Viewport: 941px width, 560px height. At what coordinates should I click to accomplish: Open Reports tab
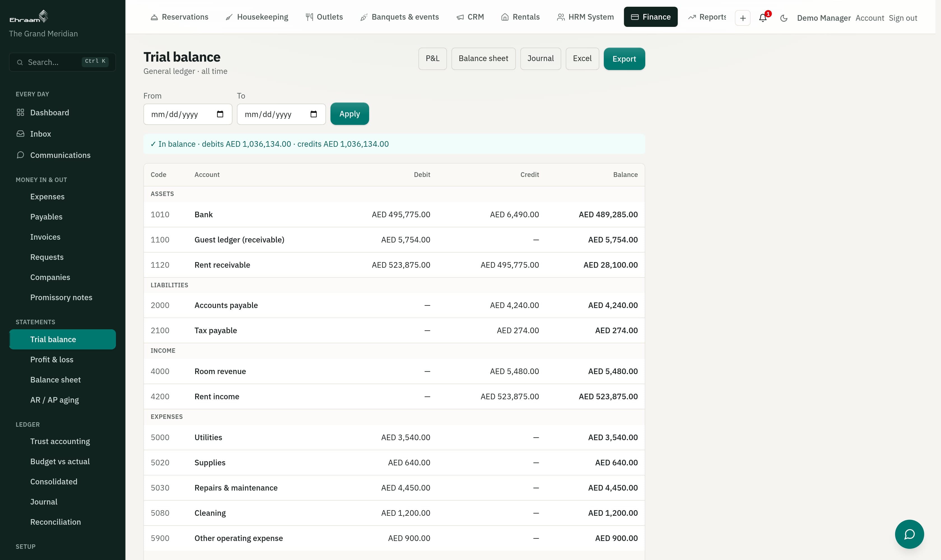tap(707, 17)
